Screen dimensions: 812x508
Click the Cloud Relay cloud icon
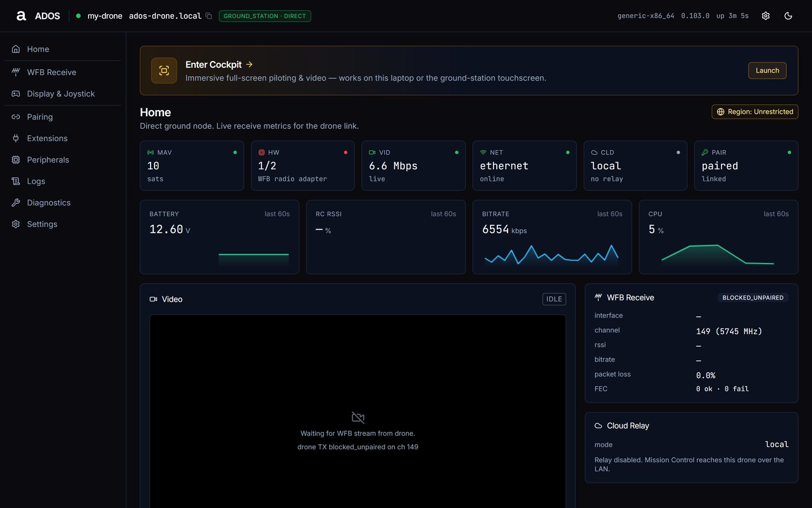[x=598, y=426]
